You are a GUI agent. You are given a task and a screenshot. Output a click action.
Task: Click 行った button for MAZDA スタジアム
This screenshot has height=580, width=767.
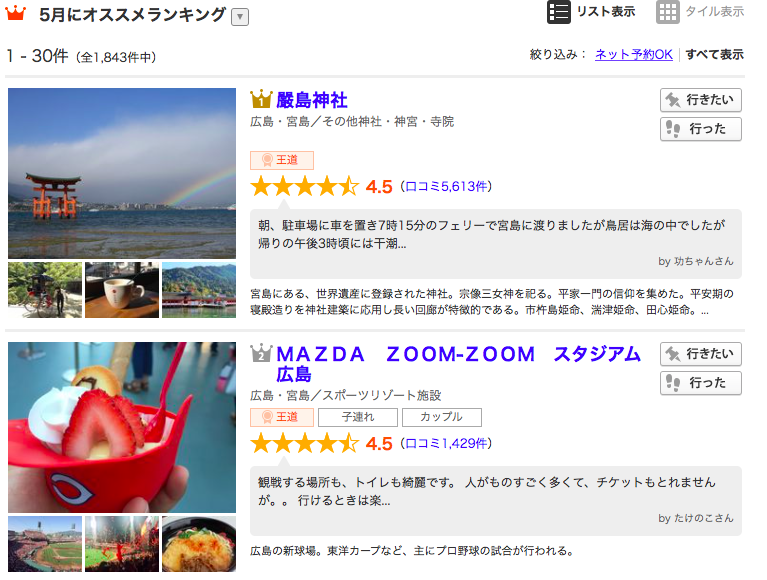point(700,383)
